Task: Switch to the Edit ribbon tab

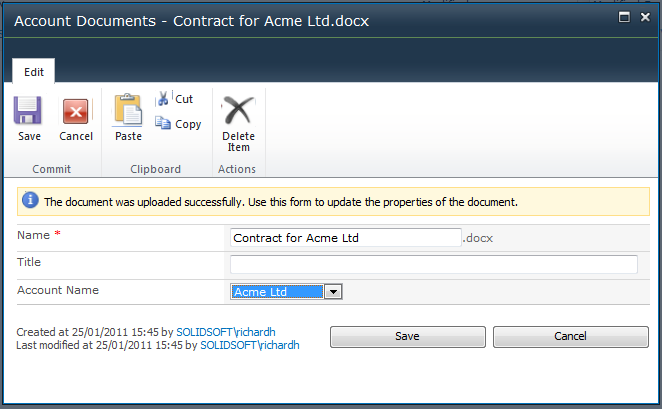Action: tap(34, 72)
